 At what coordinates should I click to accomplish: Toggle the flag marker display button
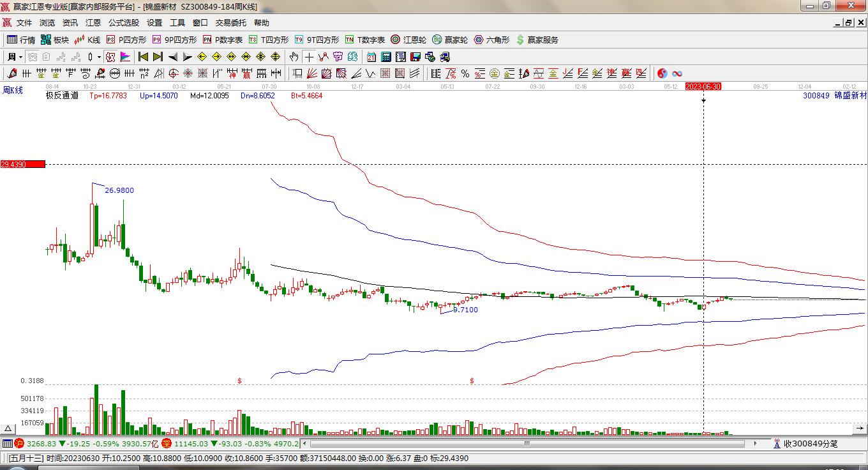(x=125, y=57)
